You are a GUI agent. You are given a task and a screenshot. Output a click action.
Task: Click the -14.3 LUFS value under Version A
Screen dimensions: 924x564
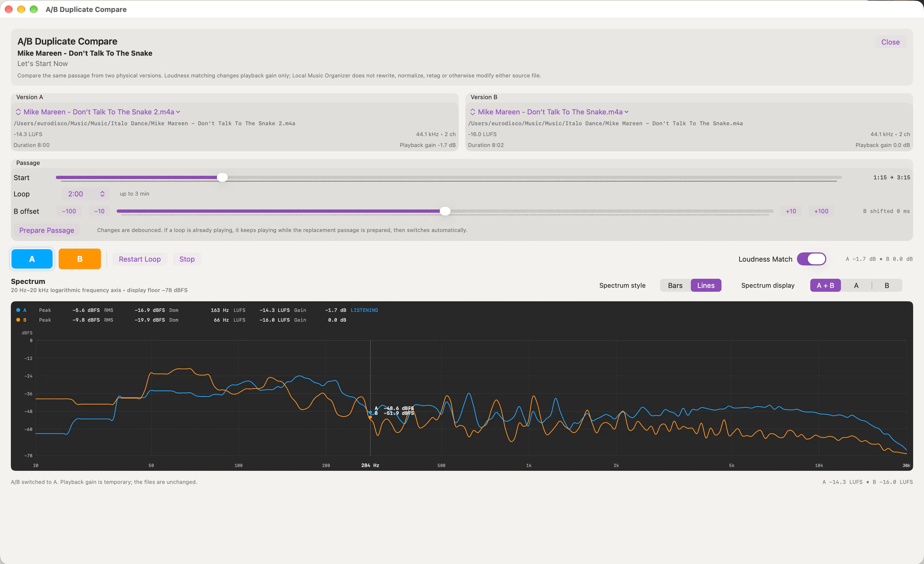28,134
